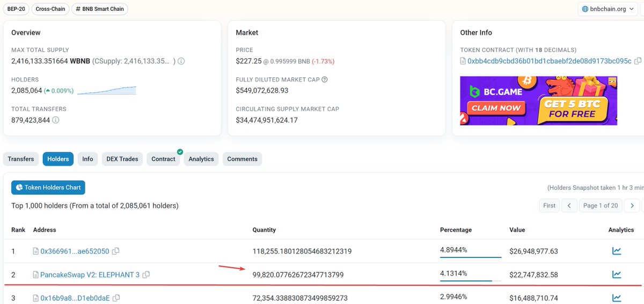This screenshot has height=304, width=644.
Task: Click info icon next to CSupply value
Action: 181,61
